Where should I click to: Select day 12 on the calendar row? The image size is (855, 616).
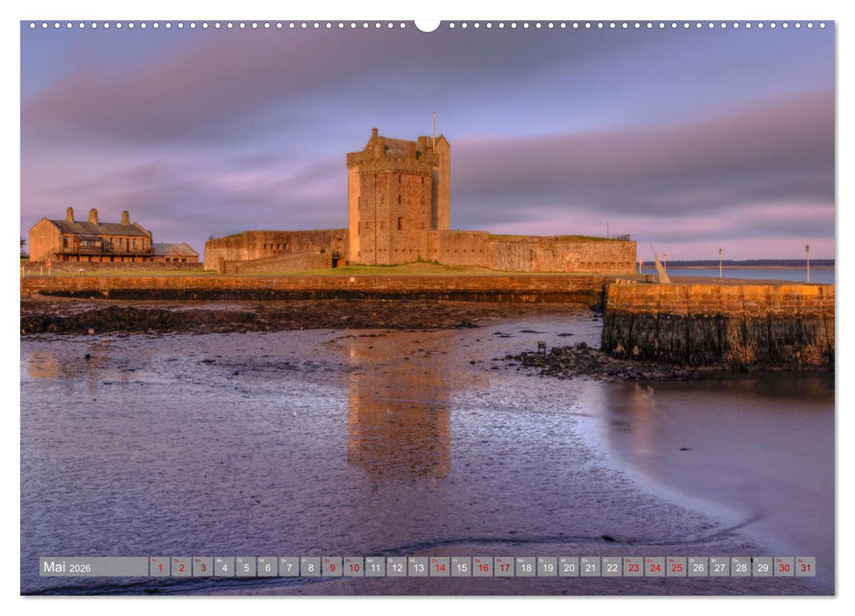pyautogui.click(x=396, y=568)
